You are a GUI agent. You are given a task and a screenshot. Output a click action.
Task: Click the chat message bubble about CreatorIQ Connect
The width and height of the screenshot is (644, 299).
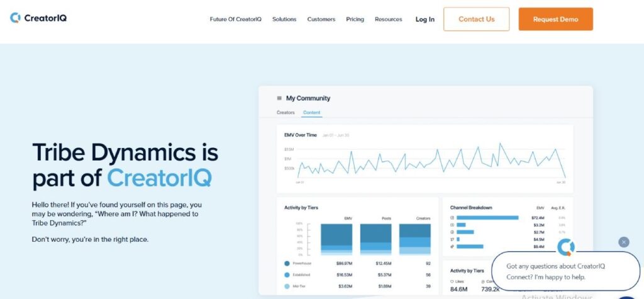[x=565, y=271]
